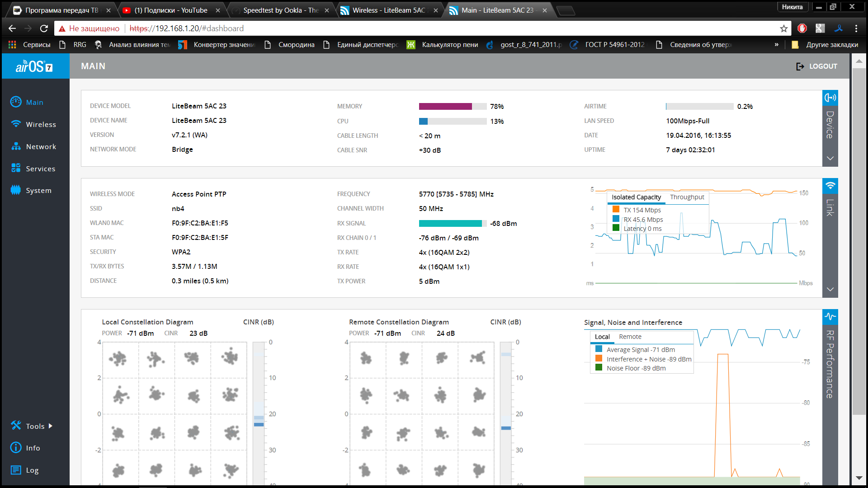Open Сведения об утвер bookmark
The height and width of the screenshot is (488, 868).
(x=693, y=44)
